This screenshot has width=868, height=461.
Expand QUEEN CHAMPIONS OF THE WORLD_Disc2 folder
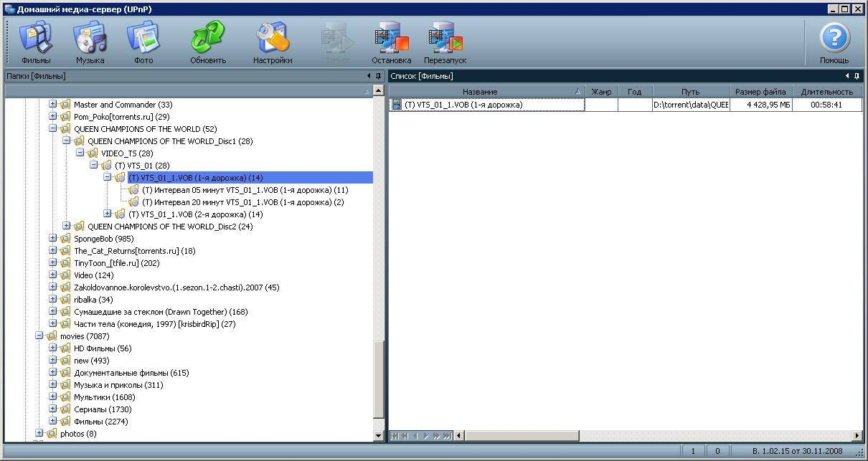[67, 227]
